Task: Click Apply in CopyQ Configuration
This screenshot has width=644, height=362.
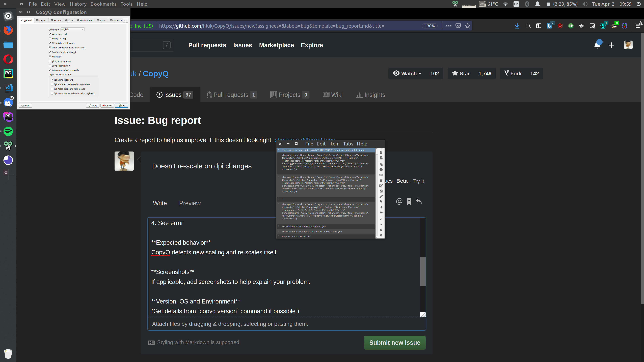Action: coord(93,106)
